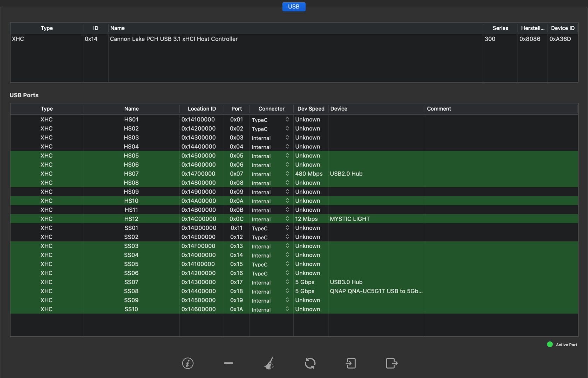Click the export icon in bottom toolbar
Screen dimensions: 588x378
click(391, 363)
